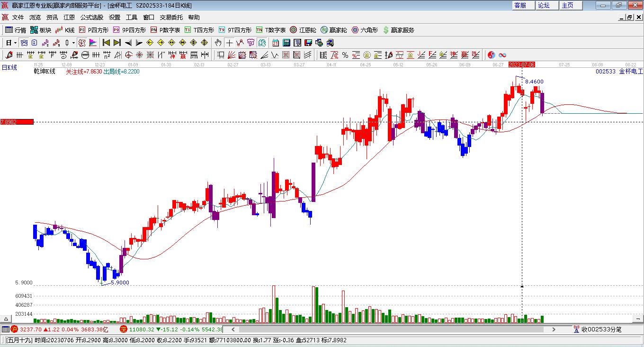This screenshot has width=644, height=347.
Task: Open the 浏览 menu
Action: [35, 18]
